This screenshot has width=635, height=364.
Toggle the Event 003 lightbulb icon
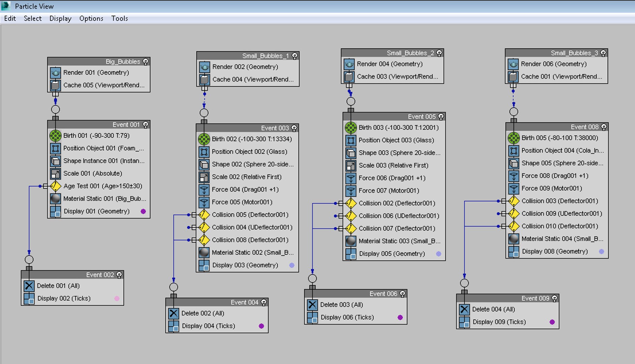294,128
